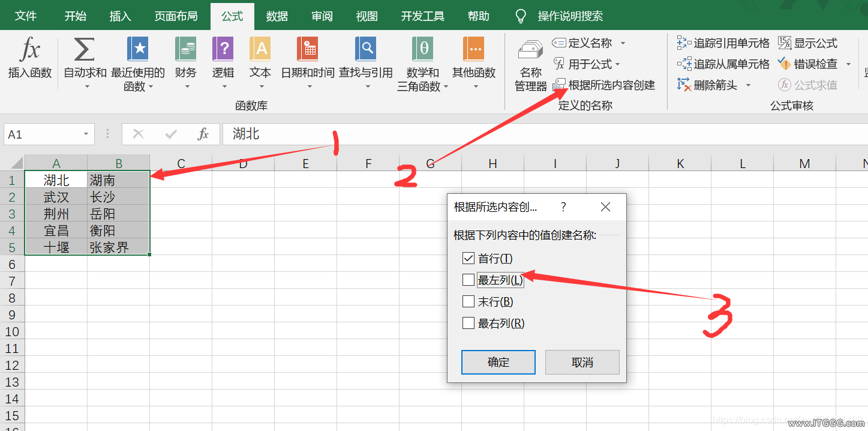The image size is (868, 431).
Task: Expand the 定义名称 dropdown arrow
Action: [623, 43]
